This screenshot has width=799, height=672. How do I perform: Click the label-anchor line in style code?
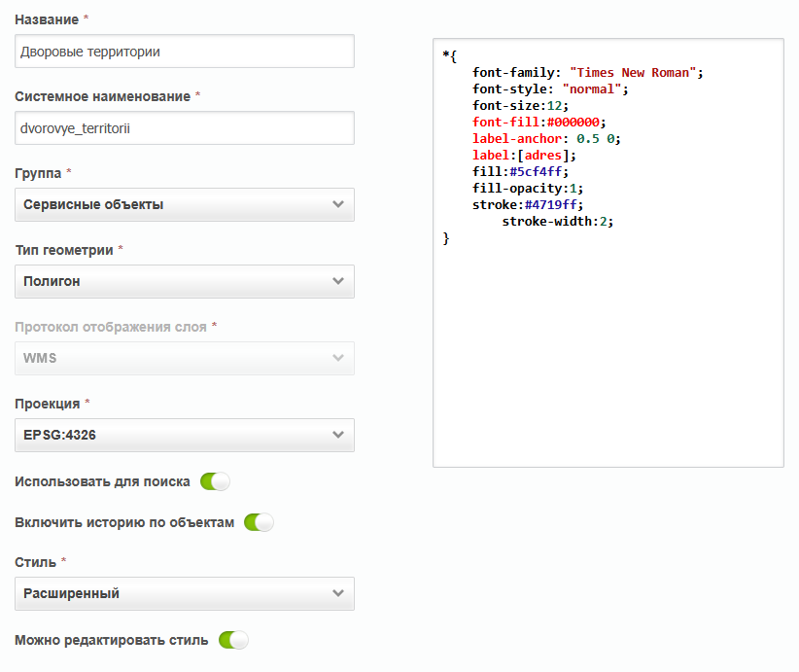coord(545,139)
